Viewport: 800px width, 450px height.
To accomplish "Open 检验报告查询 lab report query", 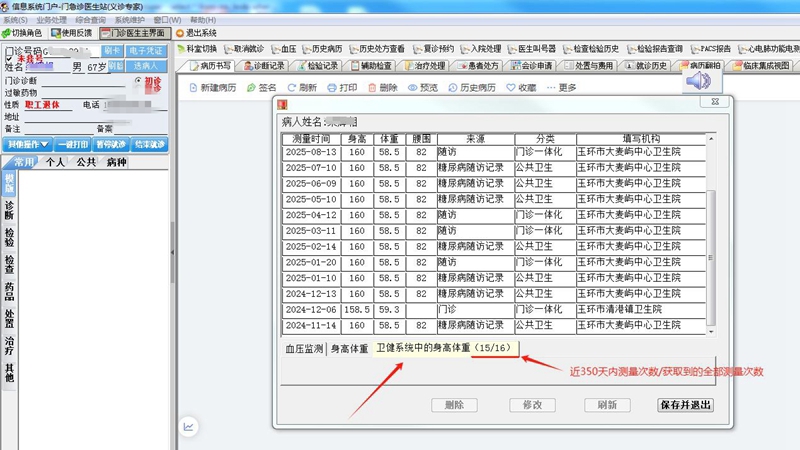I will pos(655,49).
